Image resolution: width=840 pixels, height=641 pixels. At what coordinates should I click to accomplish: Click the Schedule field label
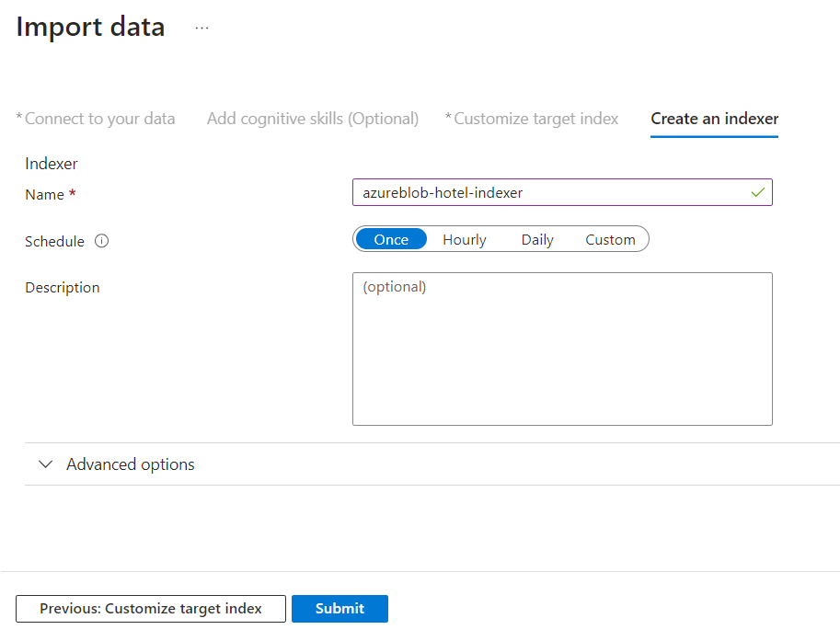coord(54,241)
